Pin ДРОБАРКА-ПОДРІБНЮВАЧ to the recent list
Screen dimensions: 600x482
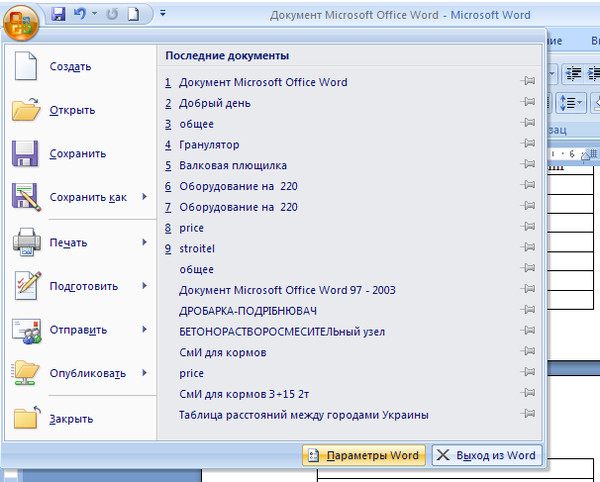(528, 309)
